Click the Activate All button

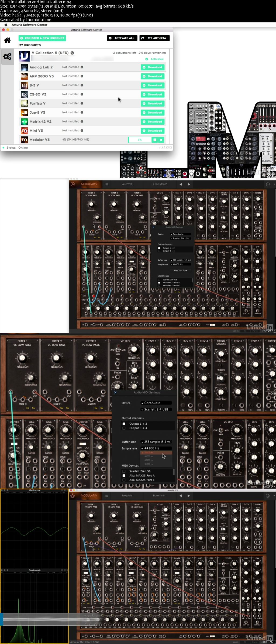coord(122,38)
